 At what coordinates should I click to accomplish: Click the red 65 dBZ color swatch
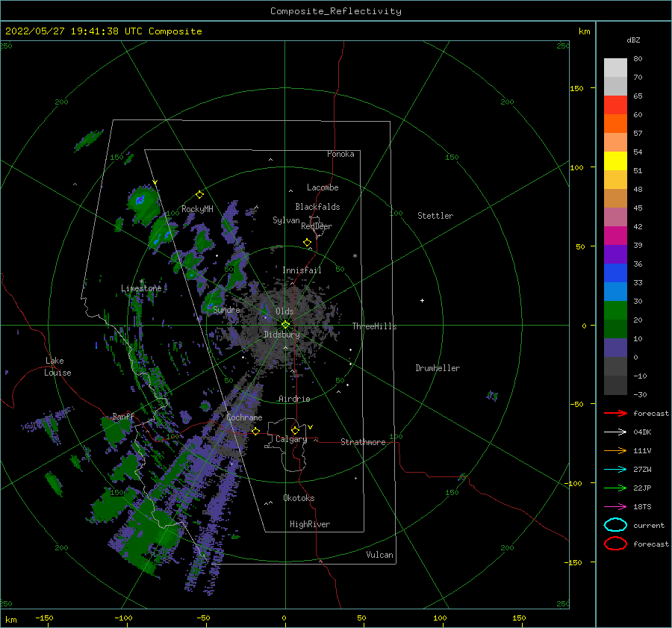615,105
